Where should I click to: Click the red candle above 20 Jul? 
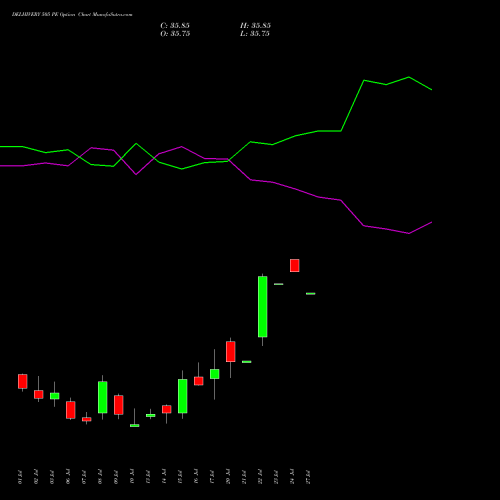[231, 351]
